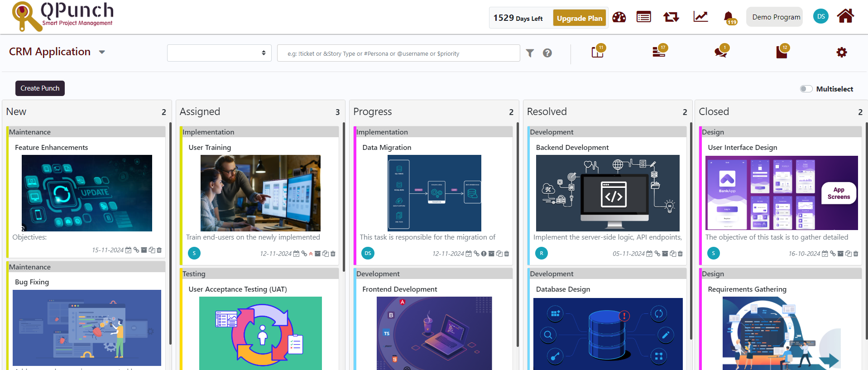868x370 pixels.
Task: Click the Create Punch button
Action: (x=40, y=88)
